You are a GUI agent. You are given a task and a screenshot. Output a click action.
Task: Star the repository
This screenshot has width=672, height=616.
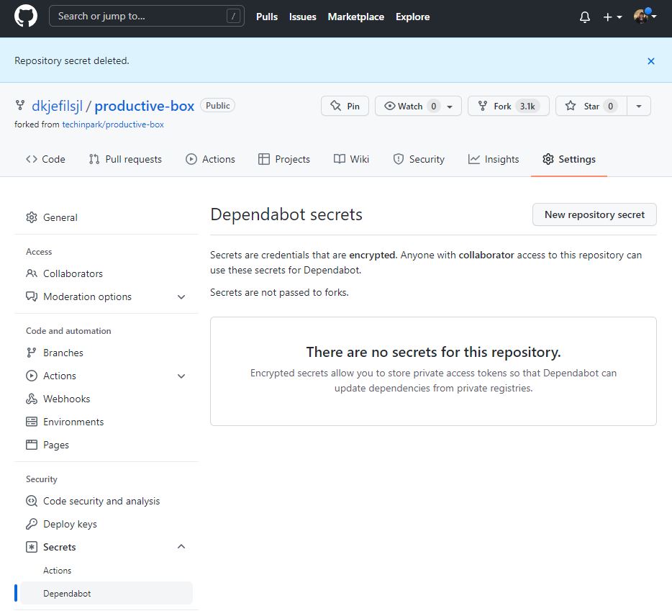(x=591, y=106)
